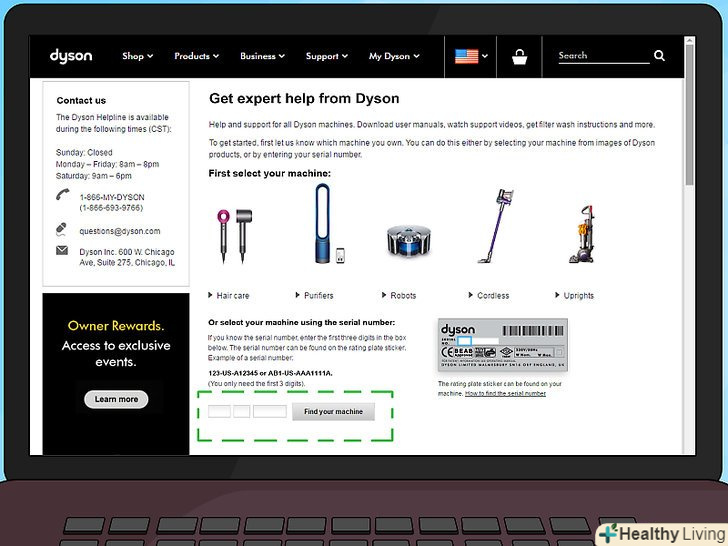Screen dimensions: 728x546
Task: Click the example serial number 123-US-A12345 text
Action: coord(233,373)
